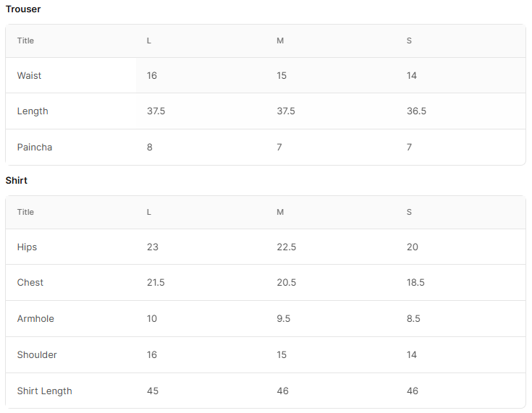Click the M column header in Trouser table
The width and height of the screenshot is (532, 413).
pyautogui.click(x=280, y=41)
